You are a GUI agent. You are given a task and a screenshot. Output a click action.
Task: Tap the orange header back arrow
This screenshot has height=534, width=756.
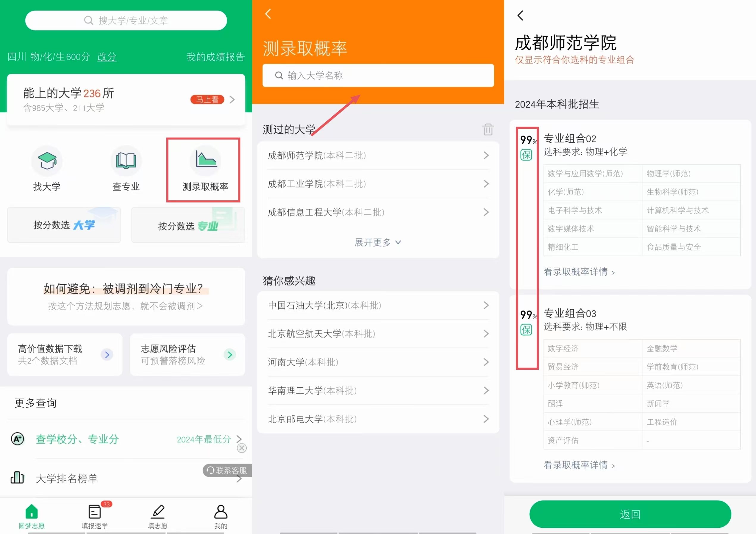(x=268, y=14)
